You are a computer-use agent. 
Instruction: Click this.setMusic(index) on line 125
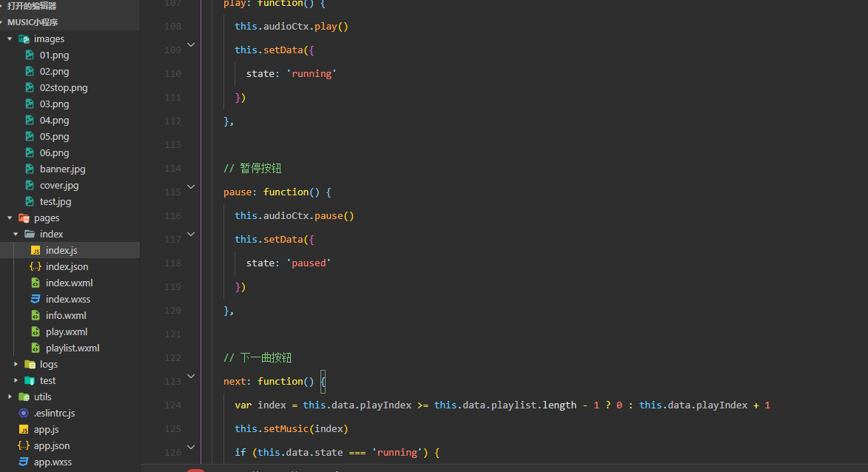(291, 429)
